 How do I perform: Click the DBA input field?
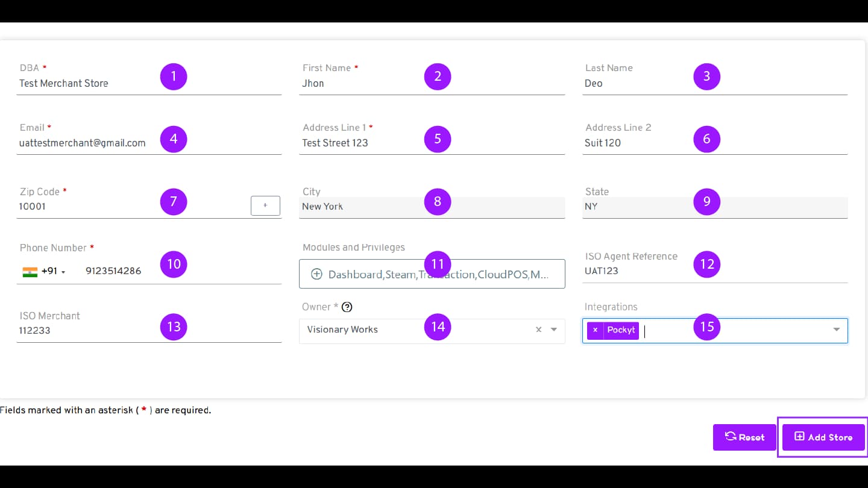84,84
